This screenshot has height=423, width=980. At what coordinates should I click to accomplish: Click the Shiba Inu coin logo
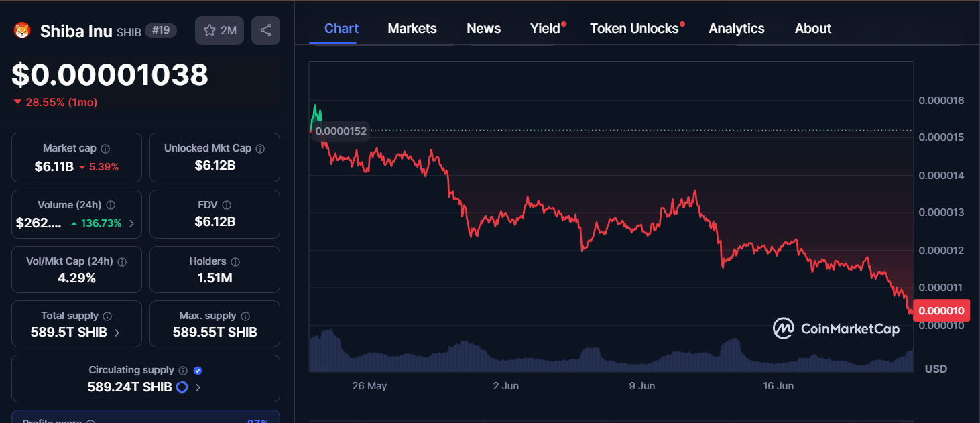(23, 31)
